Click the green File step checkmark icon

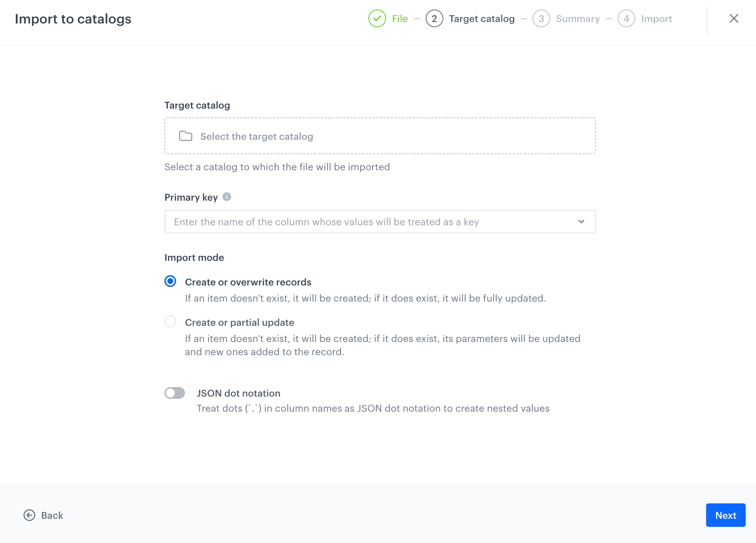[x=377, y=19]
